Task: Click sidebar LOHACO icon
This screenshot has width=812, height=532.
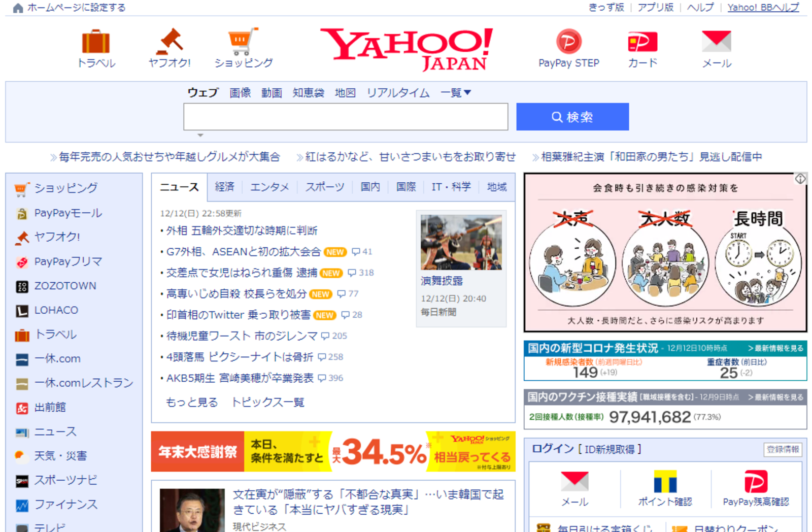Action: (x=22, y=311)
